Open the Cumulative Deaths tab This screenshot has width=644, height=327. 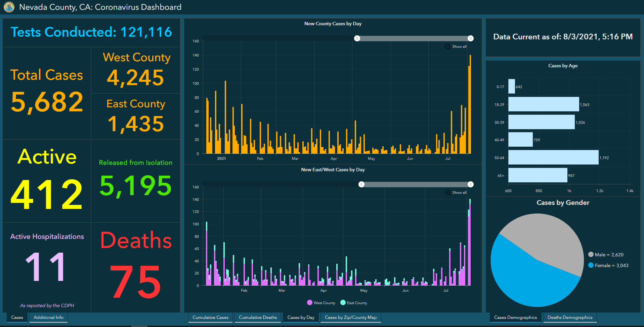[258, 318]
